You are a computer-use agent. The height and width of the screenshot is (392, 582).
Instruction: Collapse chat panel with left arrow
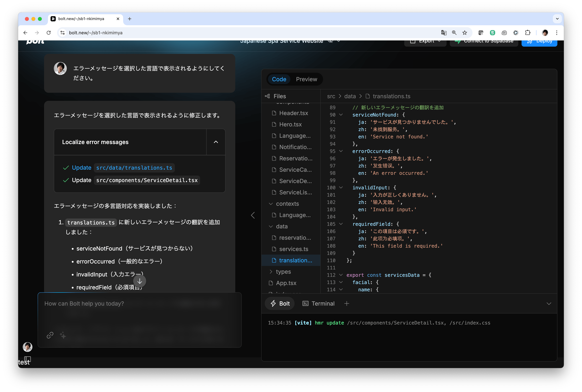[x=253, y=215]
